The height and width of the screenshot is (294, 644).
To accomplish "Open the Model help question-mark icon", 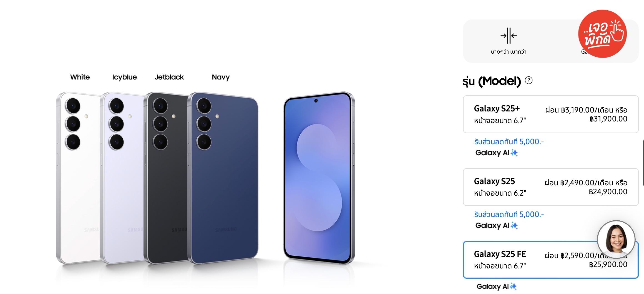I will 529,80.
